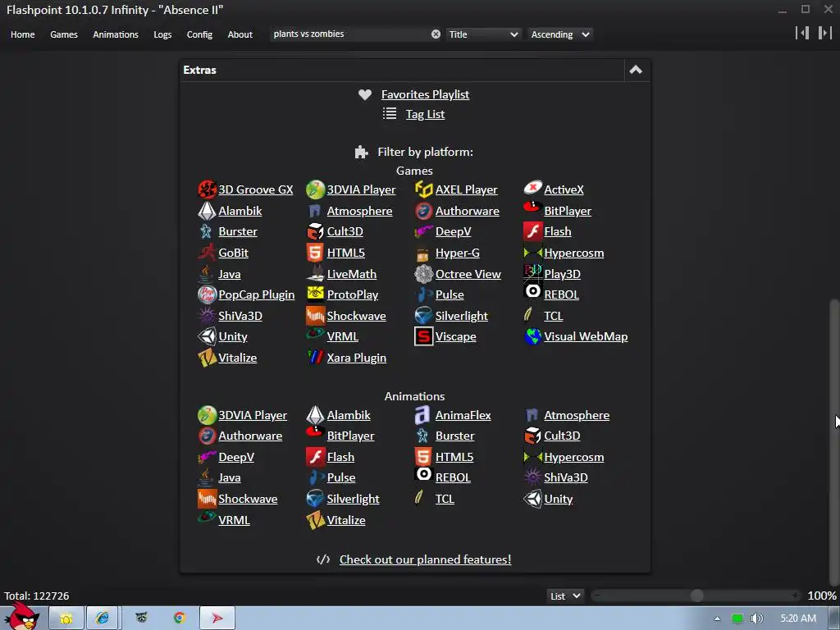840x630 pixels.
Task: Click the Games REBOL icon
Action: tap(532, 291)
